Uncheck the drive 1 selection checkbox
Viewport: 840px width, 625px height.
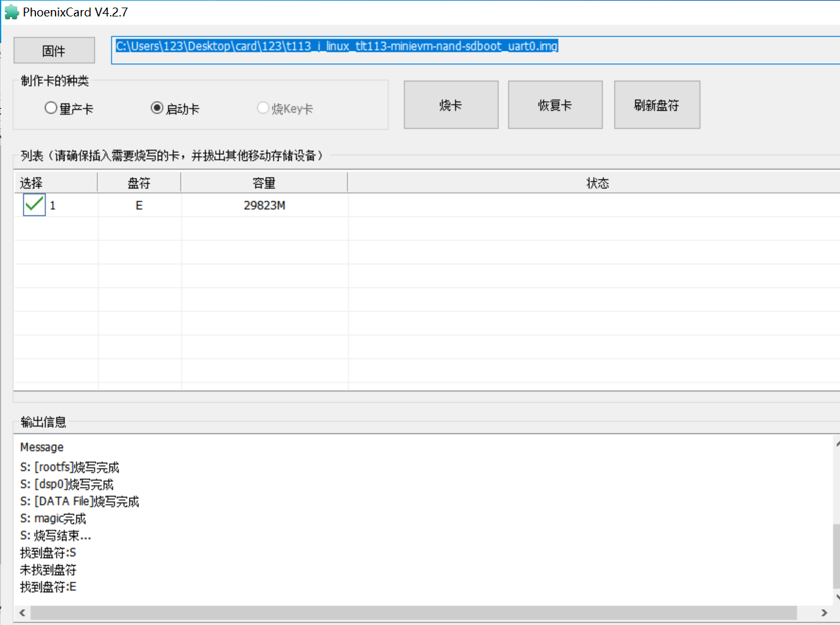click(34, 205)
